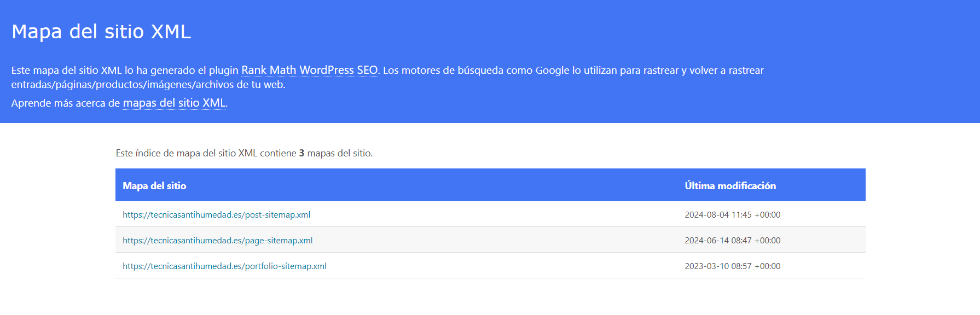Click the Última modificación column header
The width and height of the screenshot is (980, 315).
click(x=730, y=186)
